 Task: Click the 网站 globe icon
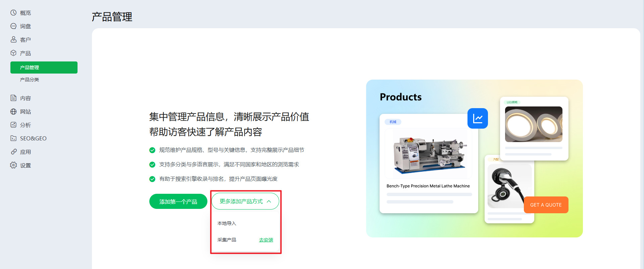pyautogui.click(x=13, y=111)
